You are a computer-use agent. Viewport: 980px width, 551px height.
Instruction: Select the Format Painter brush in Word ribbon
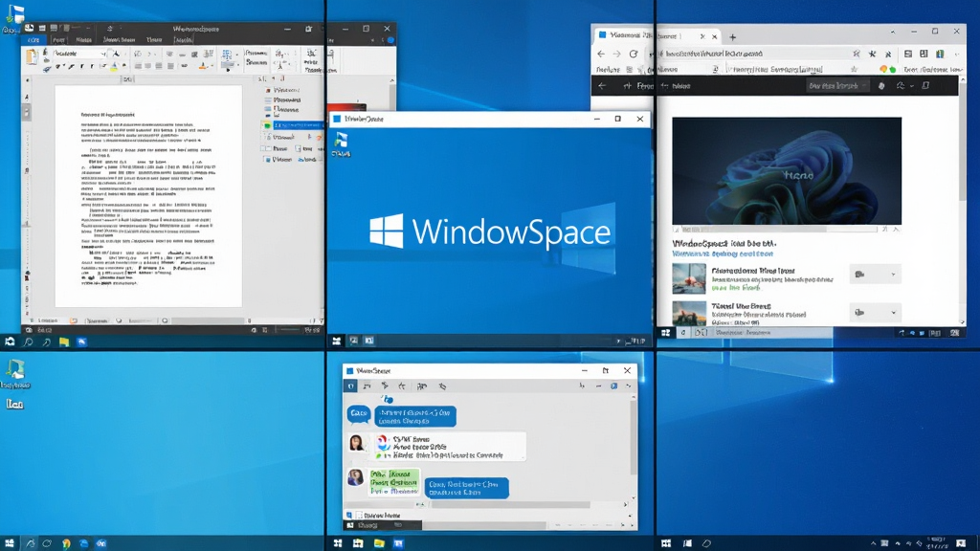pos(47,68)
